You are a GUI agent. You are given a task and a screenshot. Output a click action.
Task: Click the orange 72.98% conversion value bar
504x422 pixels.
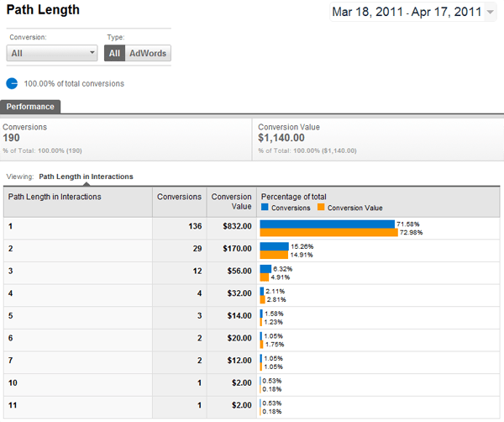click(328, 233)
